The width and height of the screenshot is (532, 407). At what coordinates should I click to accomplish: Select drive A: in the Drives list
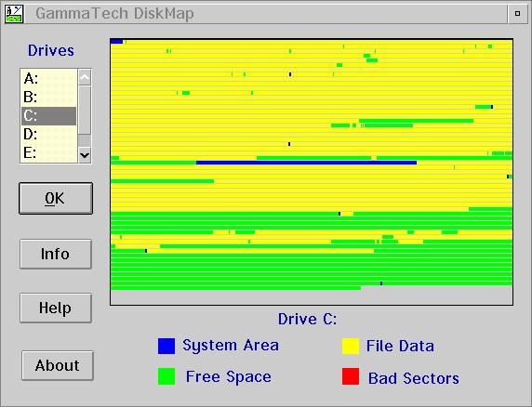(49, 79)
